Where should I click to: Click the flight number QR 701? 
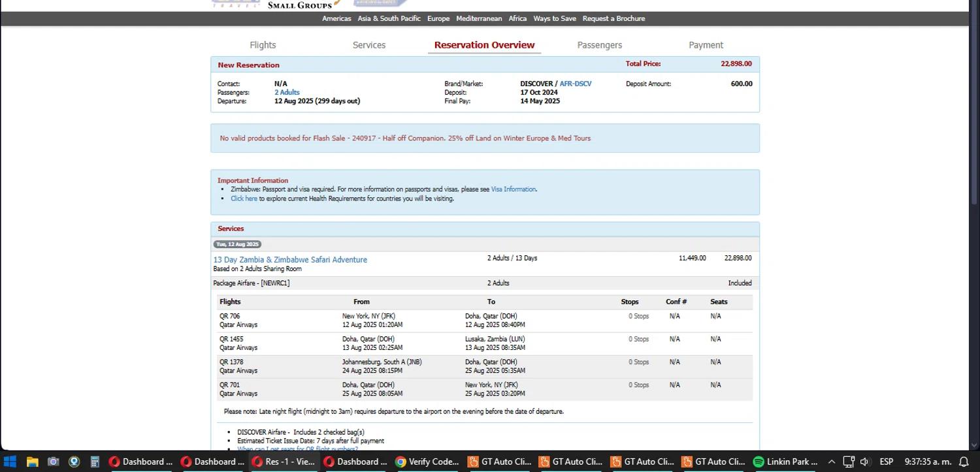(x=229, y=385)
